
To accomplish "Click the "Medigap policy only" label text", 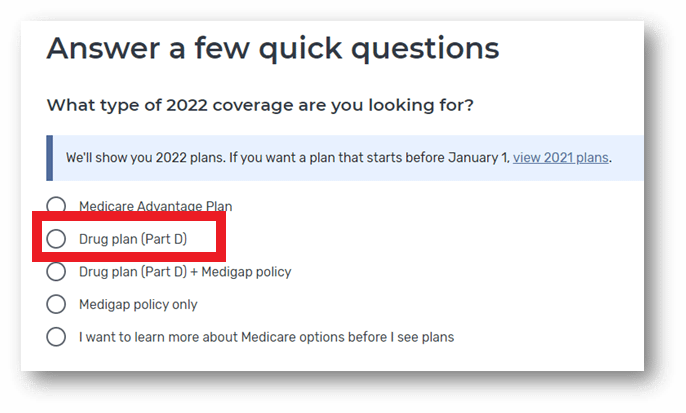I will point(138,304).
